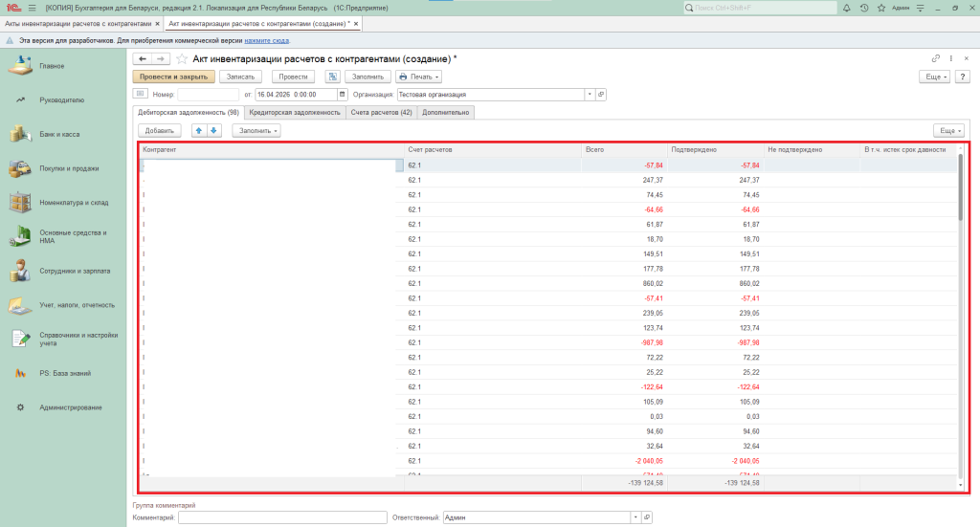This screenshot has height=527, width=980.
Task: Follow the 'нажмите сюда' link
Action: coord(267,40)
